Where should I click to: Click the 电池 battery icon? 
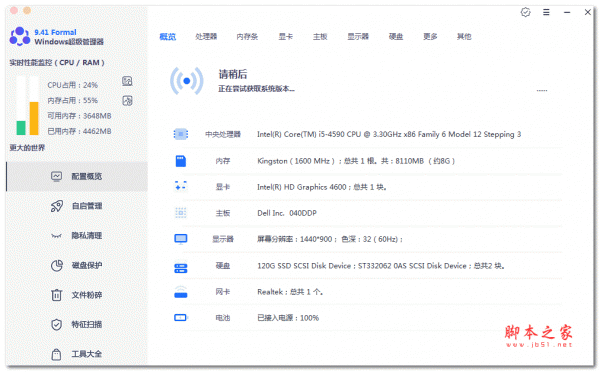coord(181,318)
